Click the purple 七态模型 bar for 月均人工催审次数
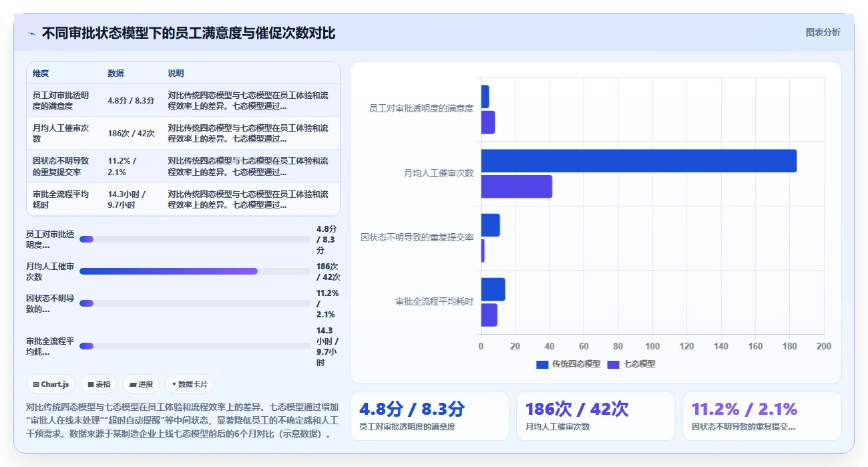Image resolution: width=868 pixels, height=467 pixels. [x=517, y=186]
